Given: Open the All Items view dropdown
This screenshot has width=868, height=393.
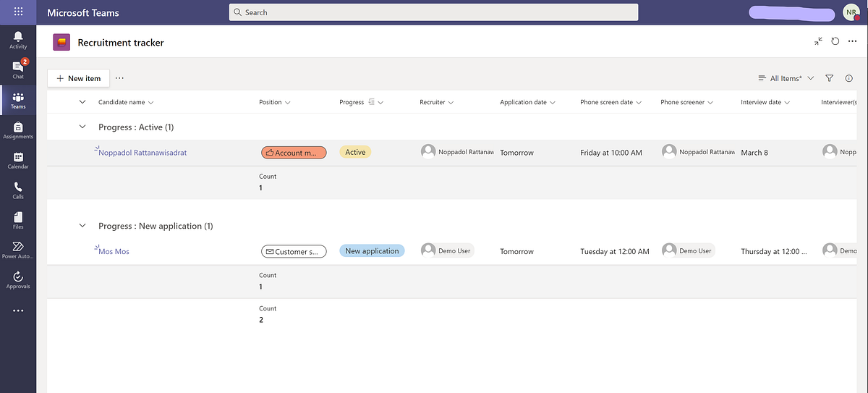Looking at the screenshot, I should 786,78.
